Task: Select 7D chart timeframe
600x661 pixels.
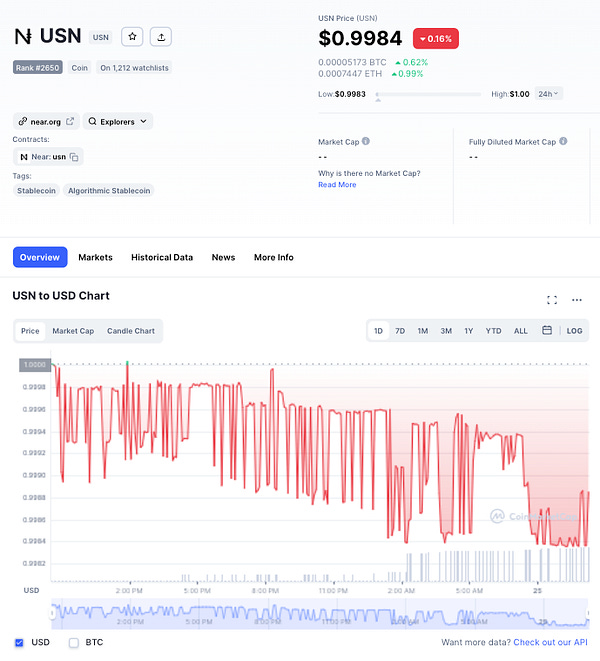Action: [400, 331]
